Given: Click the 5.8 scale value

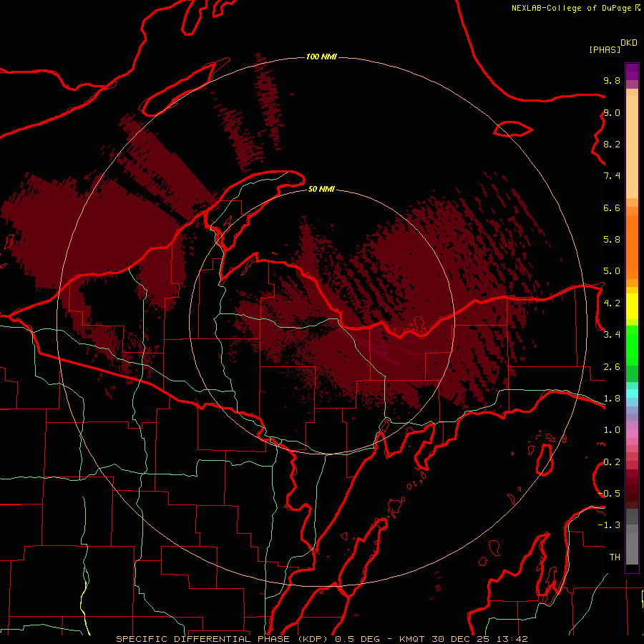Looking at the screenshot, I should pyautogui.click(x=612, y=240).
